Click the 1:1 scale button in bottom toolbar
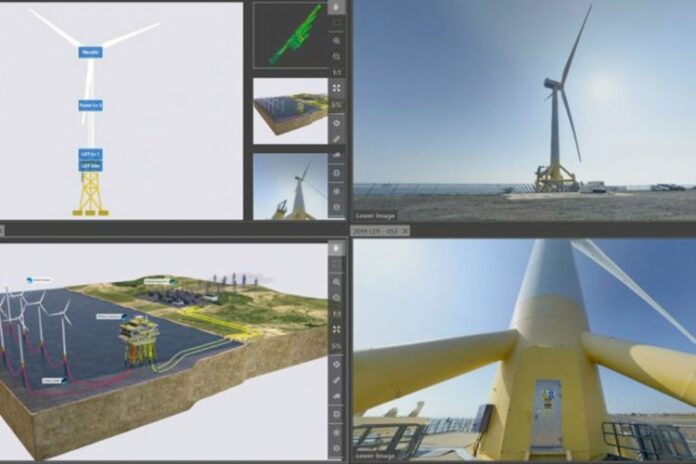Image resolution: width=696 pixels, height=464 pixels. [337, 314]
